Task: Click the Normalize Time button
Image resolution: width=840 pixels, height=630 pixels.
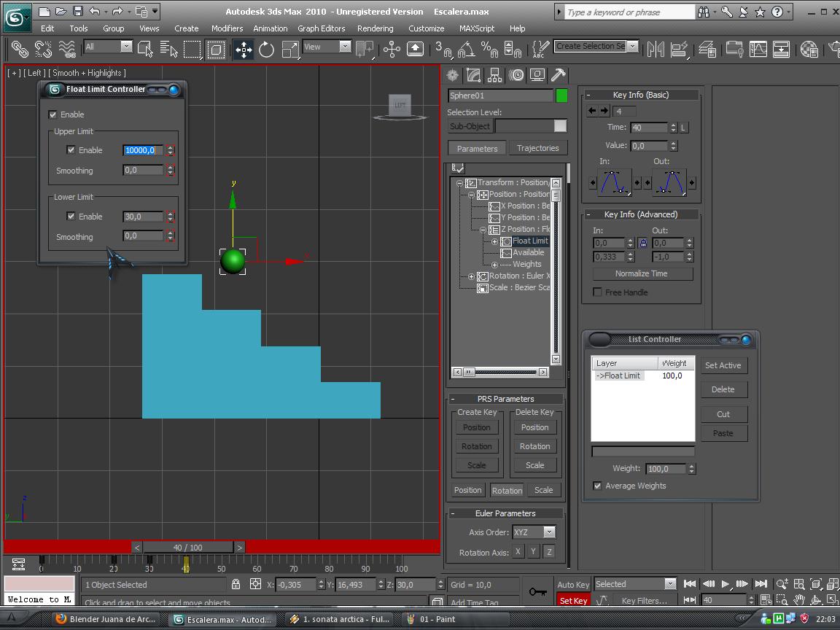Action: [642, 273]
